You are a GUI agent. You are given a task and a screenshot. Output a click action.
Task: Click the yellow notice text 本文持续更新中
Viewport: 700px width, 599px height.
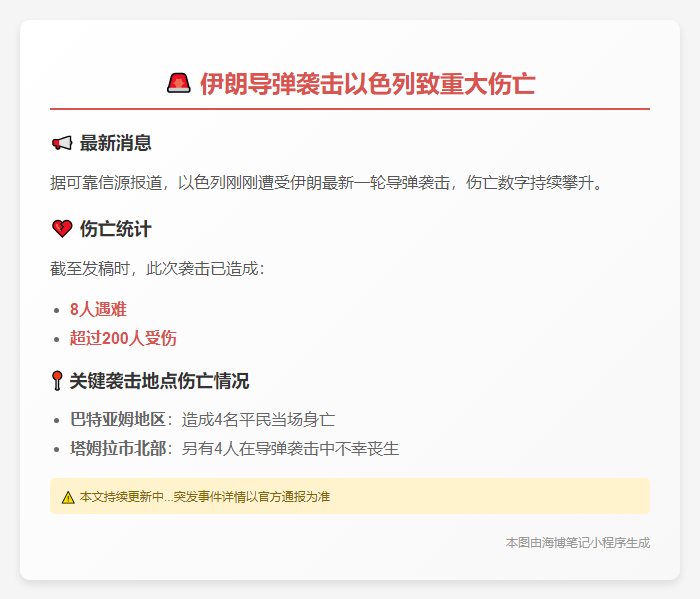(x=205, y=496)
